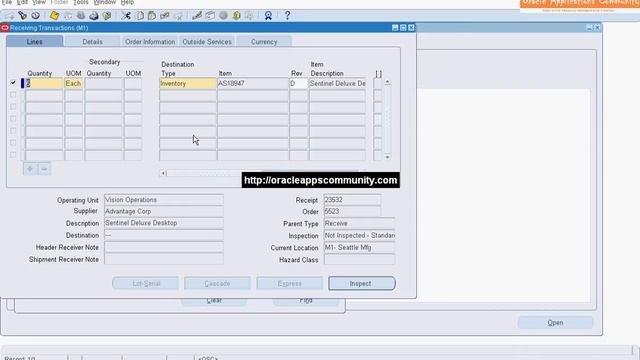Open the View menu

click(39, 2)
